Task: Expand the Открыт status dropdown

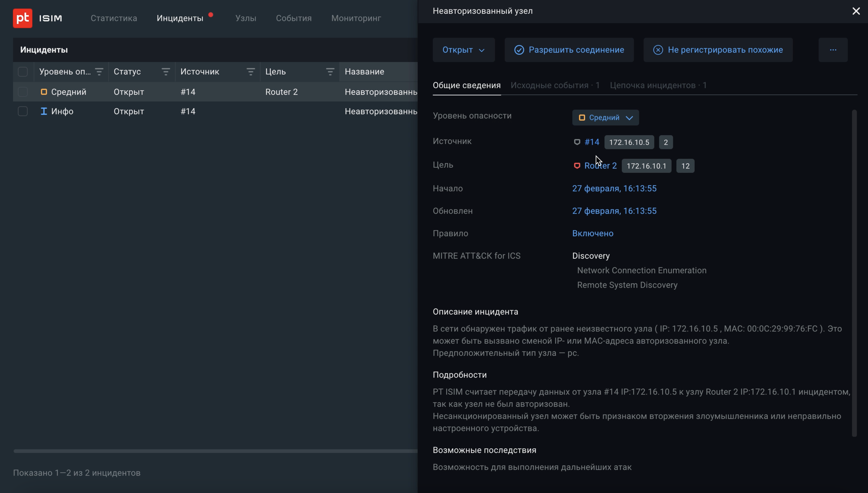Action: pos(464,50)
